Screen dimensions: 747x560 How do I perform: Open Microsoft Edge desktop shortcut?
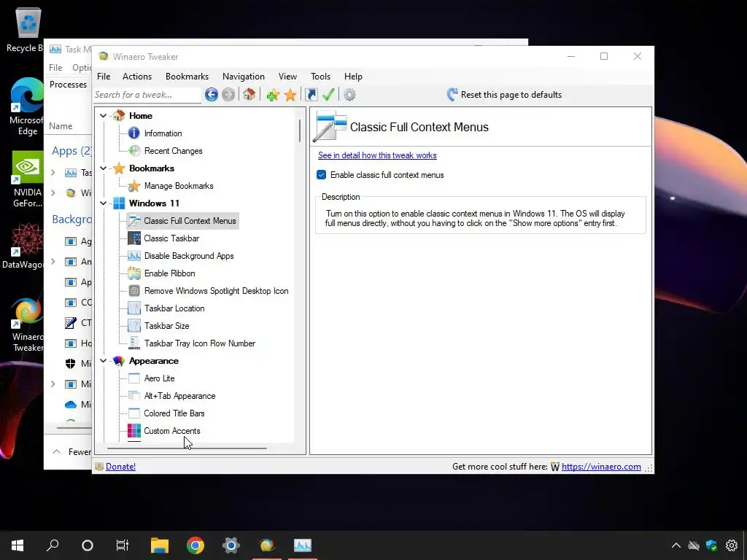(x=27, y=106)
